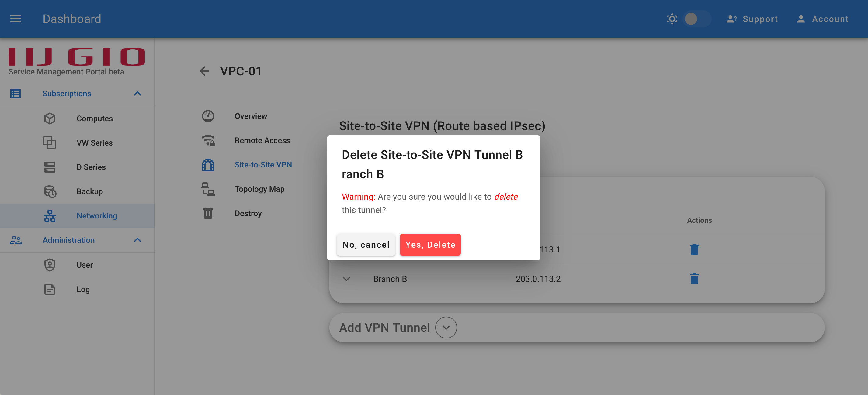868x395 pixels.
Task: Click the Destroy trash can icon
Action: click(208, 213)
